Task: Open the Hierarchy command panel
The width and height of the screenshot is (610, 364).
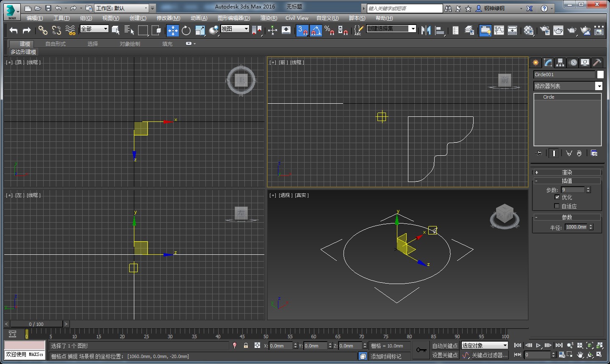Action: click(x=560, y=63)
